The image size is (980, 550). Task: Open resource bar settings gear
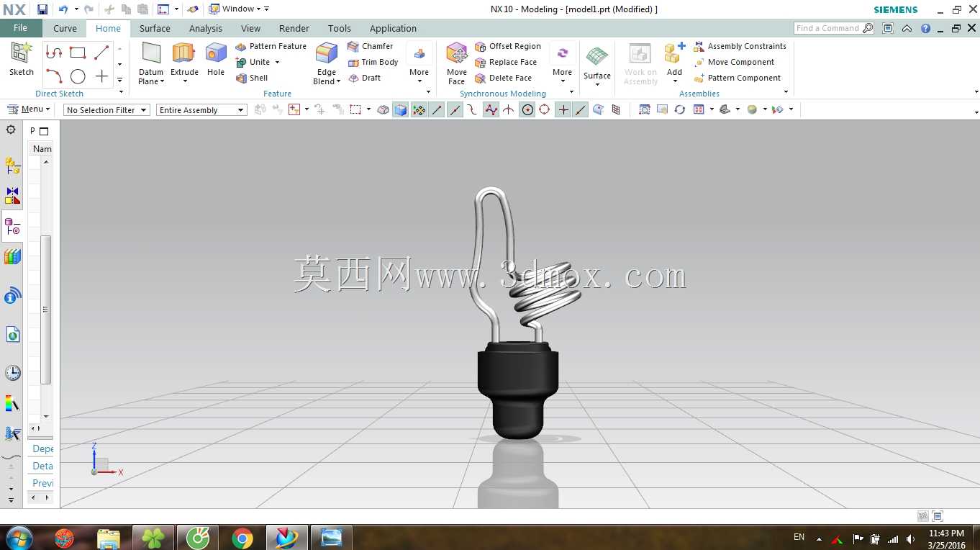click(x=11, y=130)
